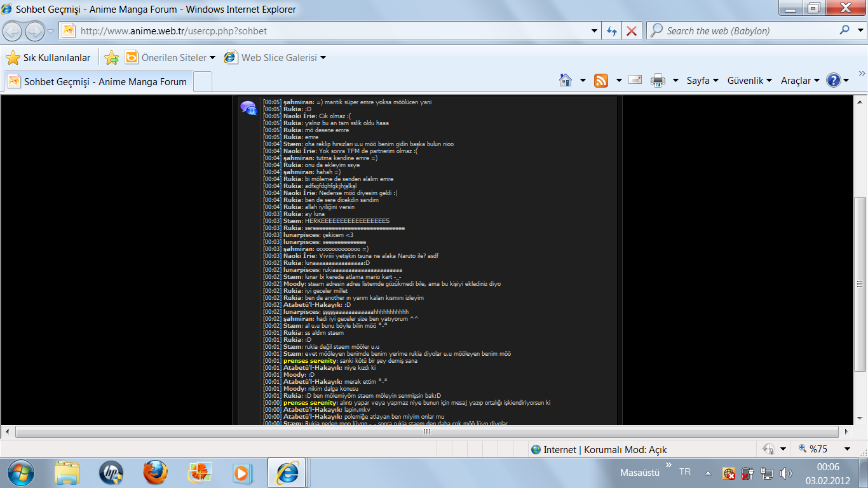
Task: Open the search provider dropdown arrow
Action: pyautogui.click(x=860, y=30)
